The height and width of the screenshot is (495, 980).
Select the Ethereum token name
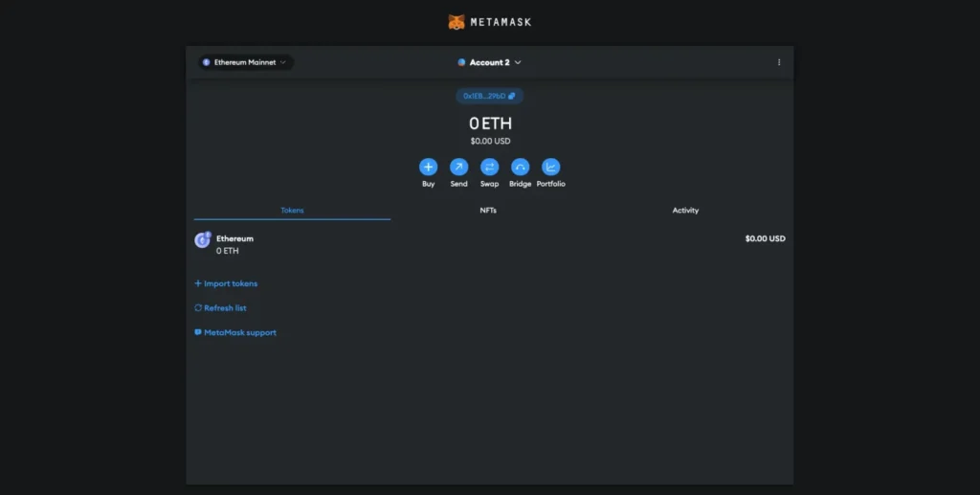click(x=235, y=238)
